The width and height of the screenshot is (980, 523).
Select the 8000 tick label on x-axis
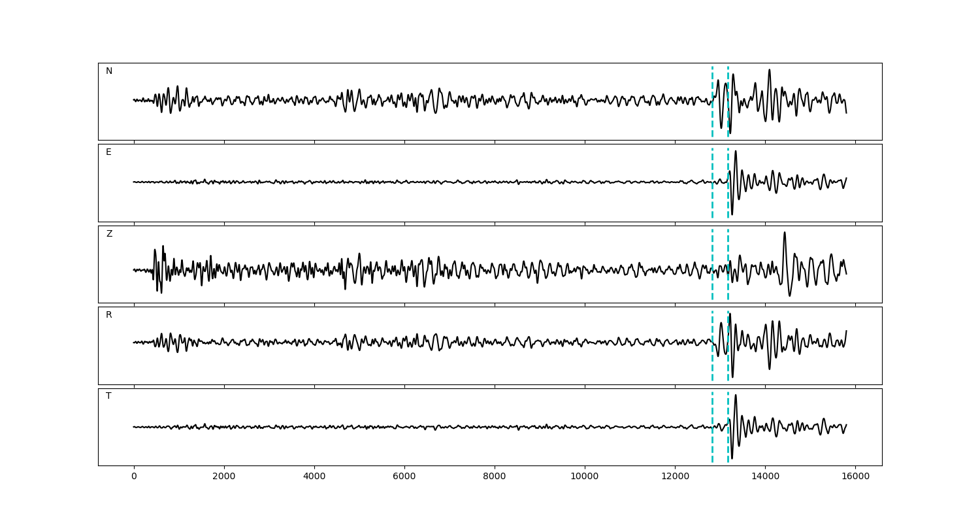tap(495, 477)
